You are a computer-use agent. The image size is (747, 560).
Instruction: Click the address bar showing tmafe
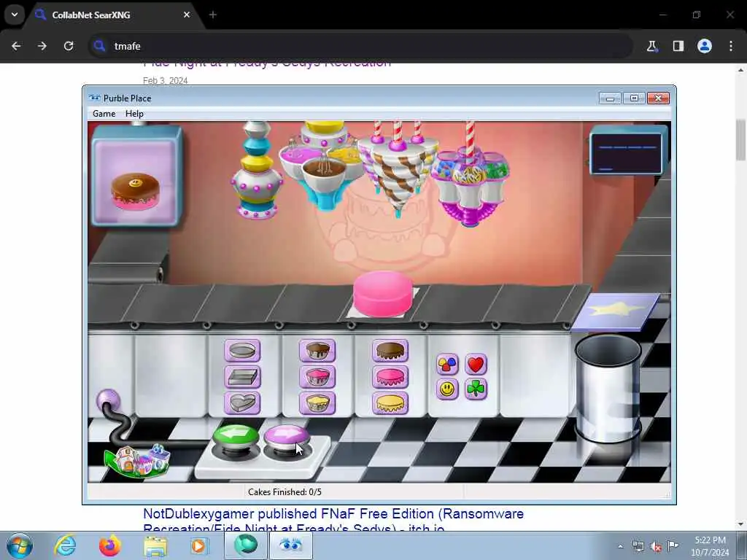(x=360, y=46)
